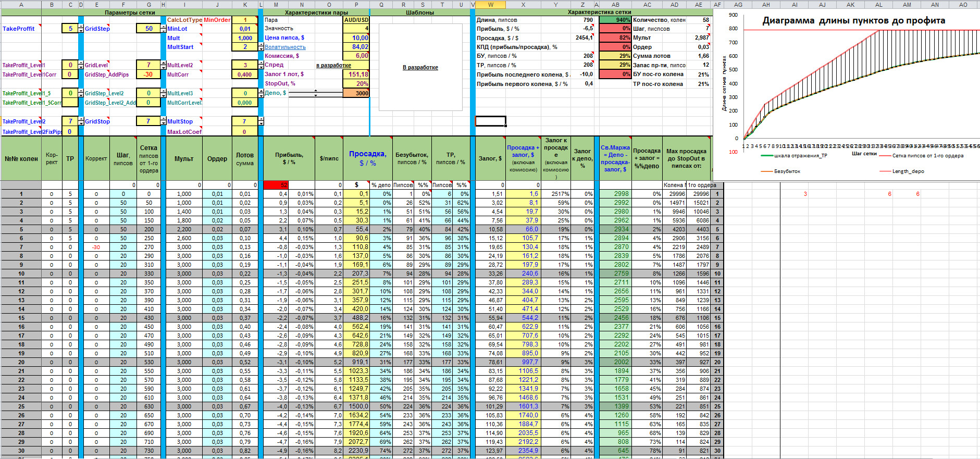Select the Пара cell containing AUD/USD
The image size is (980, 459).
(x=356, y=20)
